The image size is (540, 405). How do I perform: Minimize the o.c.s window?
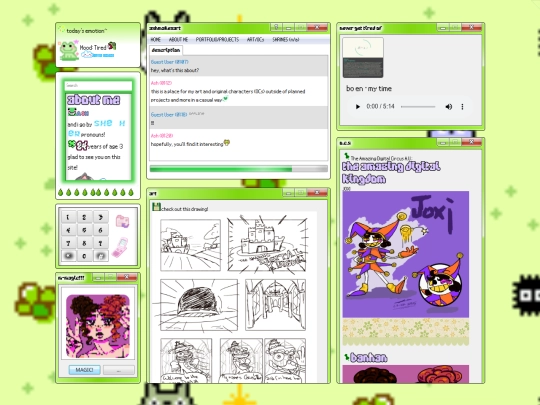(x=443, y=142)
